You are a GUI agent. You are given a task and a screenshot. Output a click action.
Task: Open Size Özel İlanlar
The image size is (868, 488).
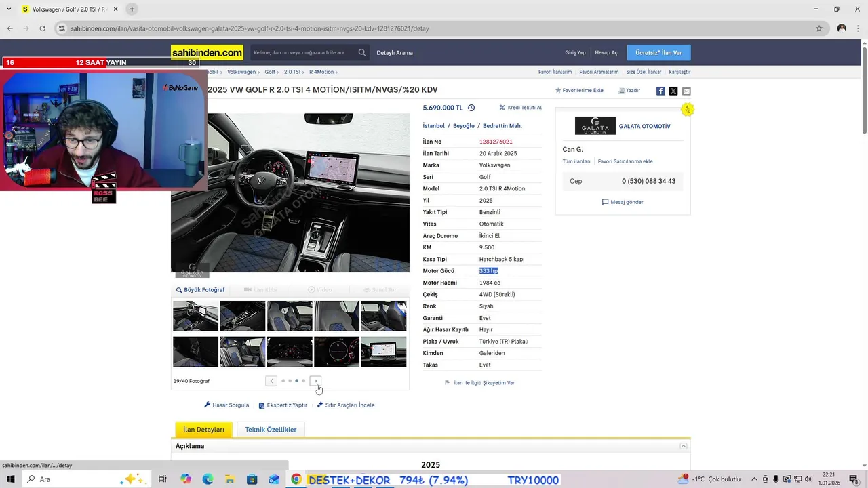[x=644, y=72]
